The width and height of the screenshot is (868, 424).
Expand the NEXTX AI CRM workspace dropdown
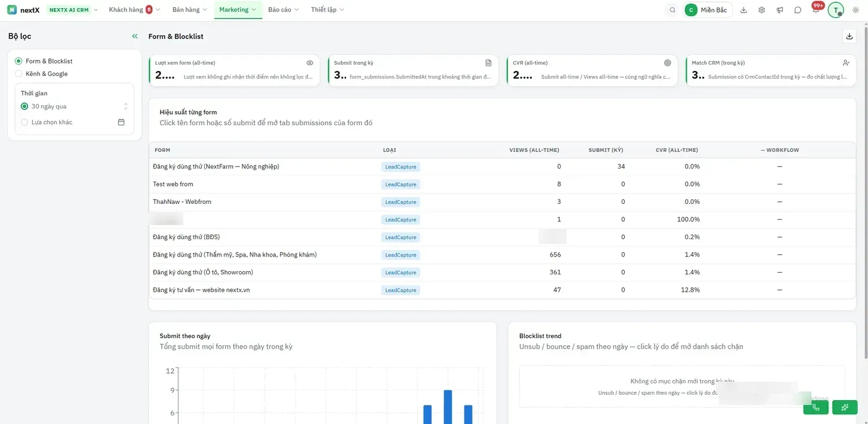click(x=73, y=10)
